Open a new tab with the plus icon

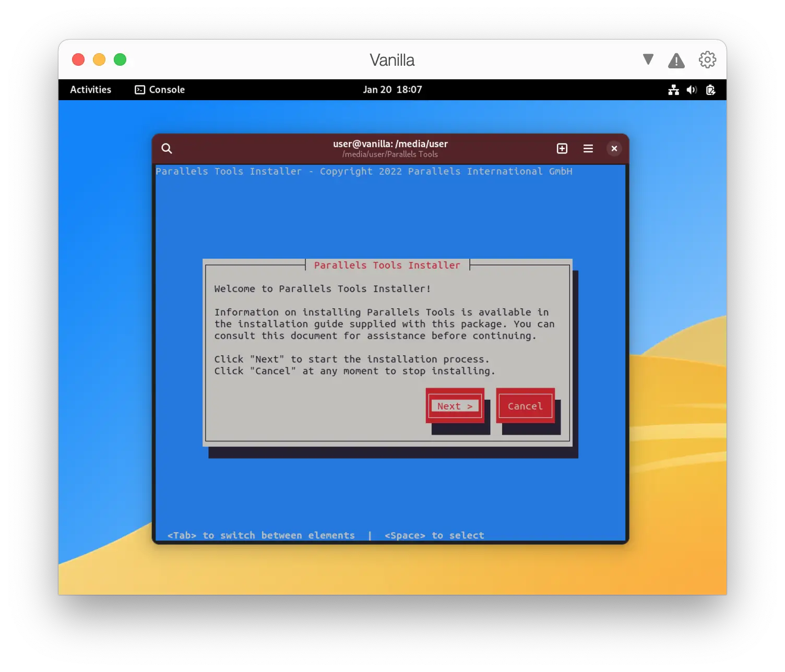pyautogui.click(x=562, y=149)
